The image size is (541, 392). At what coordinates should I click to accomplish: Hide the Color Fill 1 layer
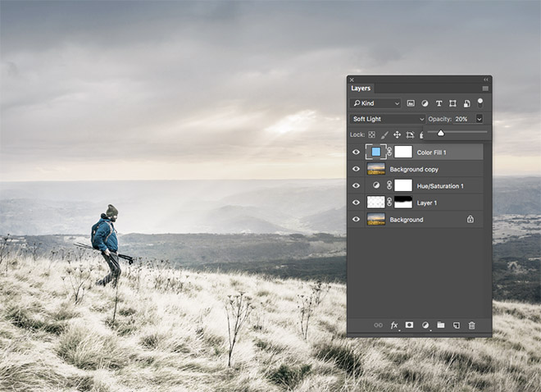(x=356, y=152)
